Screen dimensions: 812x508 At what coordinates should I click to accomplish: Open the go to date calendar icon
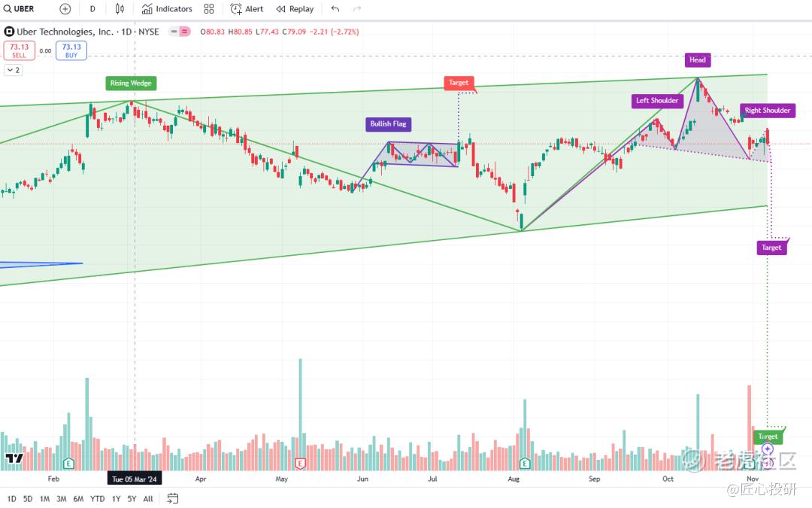(x=172, y=498)
